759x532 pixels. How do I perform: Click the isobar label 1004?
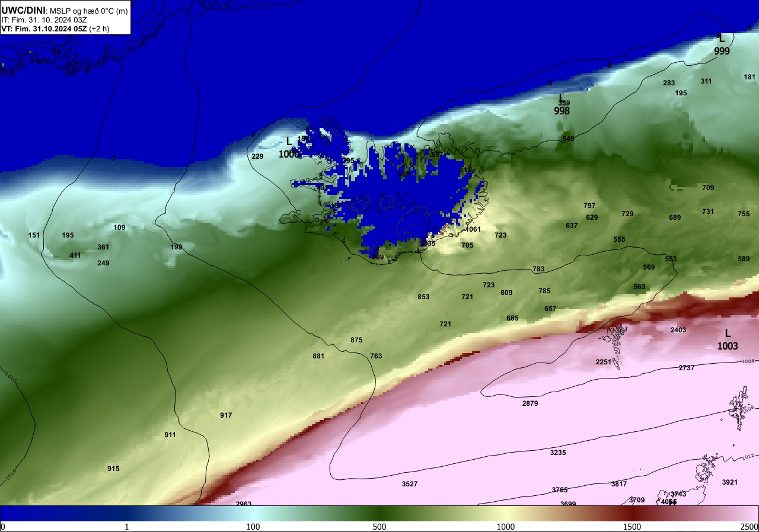[x=747, y=361]
